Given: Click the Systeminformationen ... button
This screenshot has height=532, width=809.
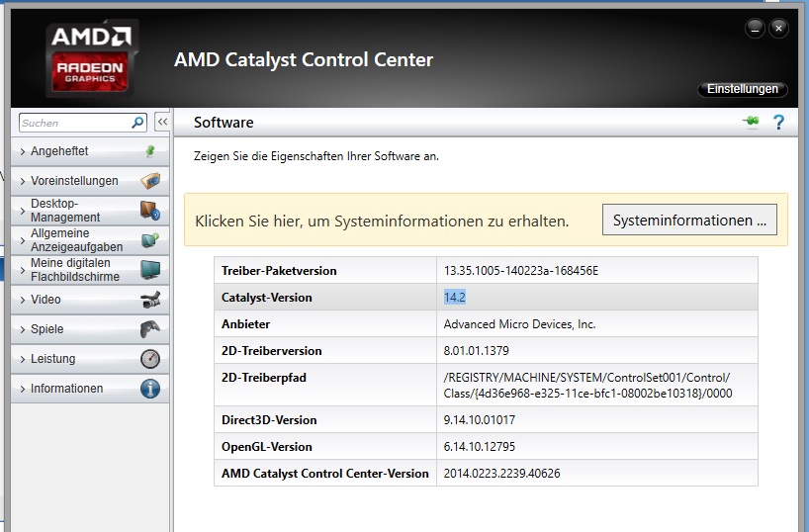Looking at the screenshot, I should [689, 220].
